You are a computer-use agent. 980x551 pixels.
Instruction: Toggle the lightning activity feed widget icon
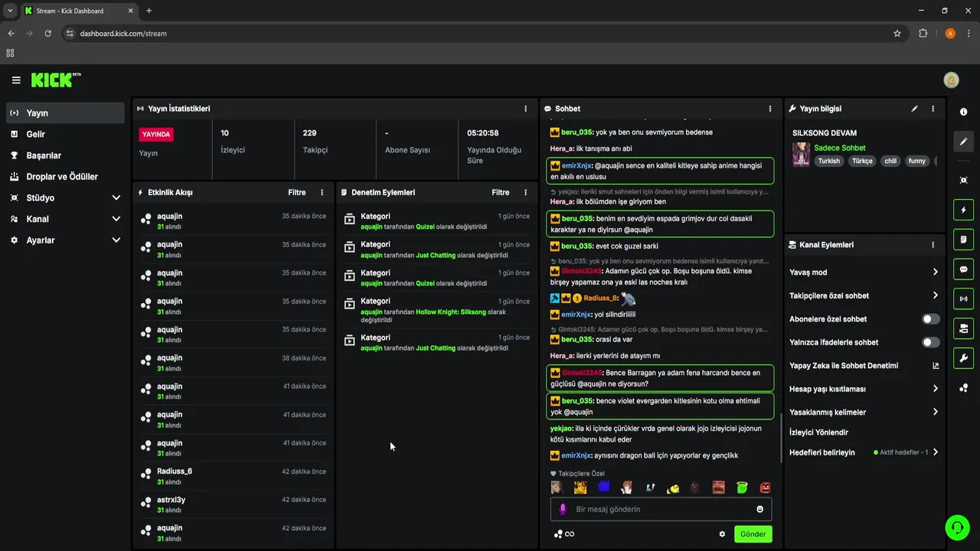pyautogui.click(x=963, y=210)
